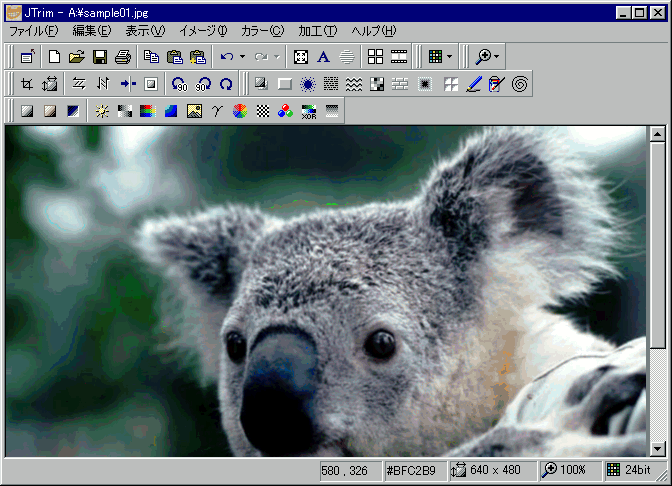This screenshot has height=486, width=672.
Task: Click the brightness sun icon
Action: click(102, 111)
